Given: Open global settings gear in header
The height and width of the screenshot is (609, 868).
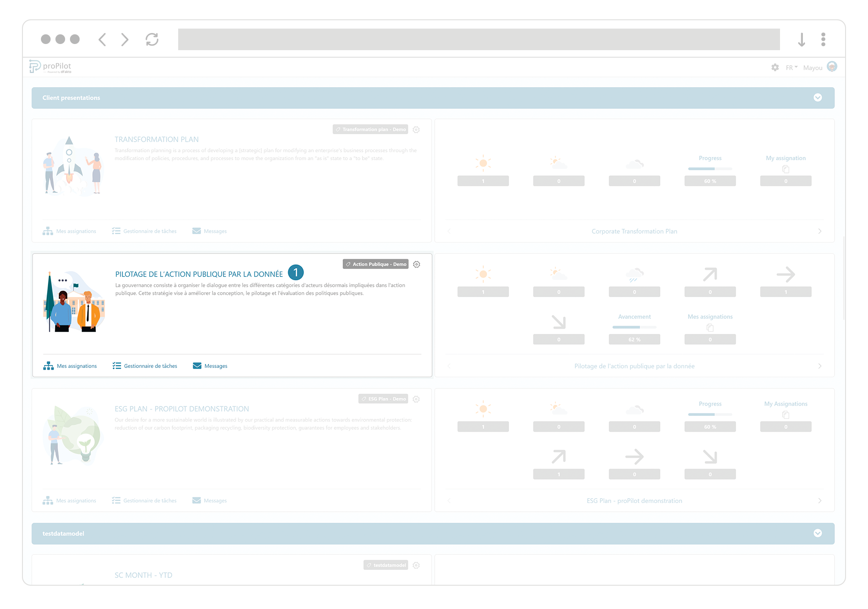Looking at the screenshot, I should pos(775,67).
